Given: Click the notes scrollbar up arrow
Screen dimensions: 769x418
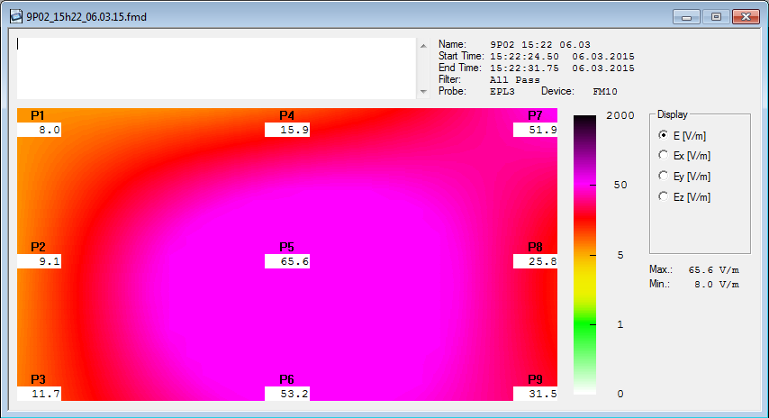Looking at the screenshot, I should click(x=423, y=46).
